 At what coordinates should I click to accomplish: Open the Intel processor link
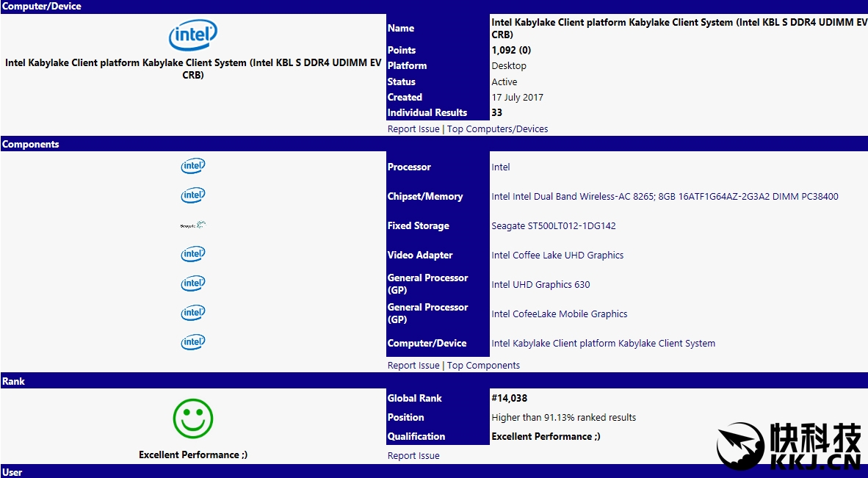click(500, 167)
